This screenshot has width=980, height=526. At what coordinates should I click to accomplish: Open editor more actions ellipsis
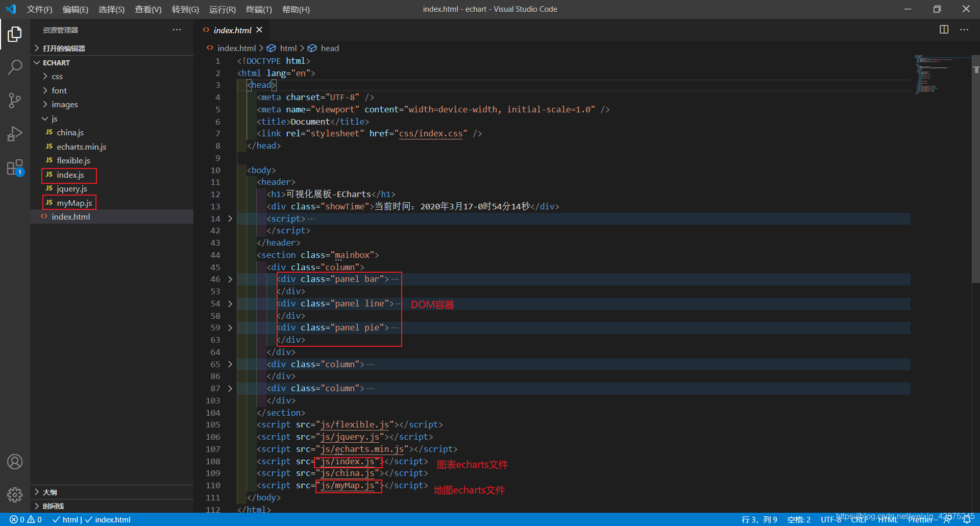964,30
